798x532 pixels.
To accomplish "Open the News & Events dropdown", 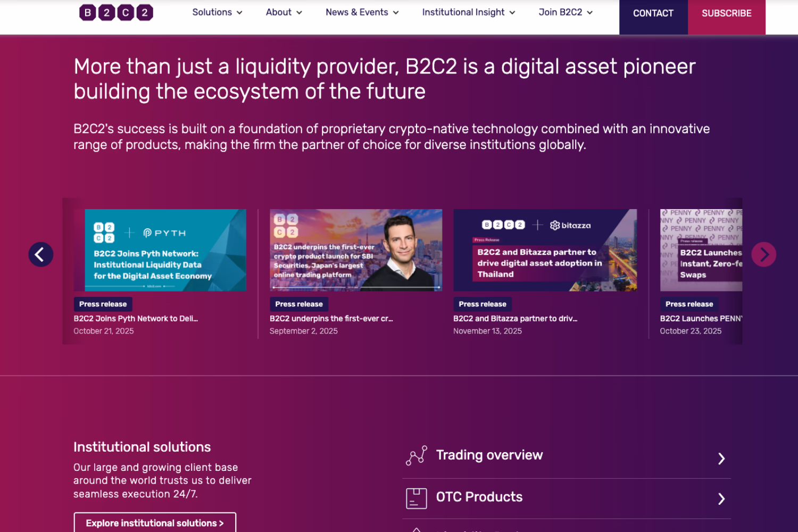I will (362, 12).
